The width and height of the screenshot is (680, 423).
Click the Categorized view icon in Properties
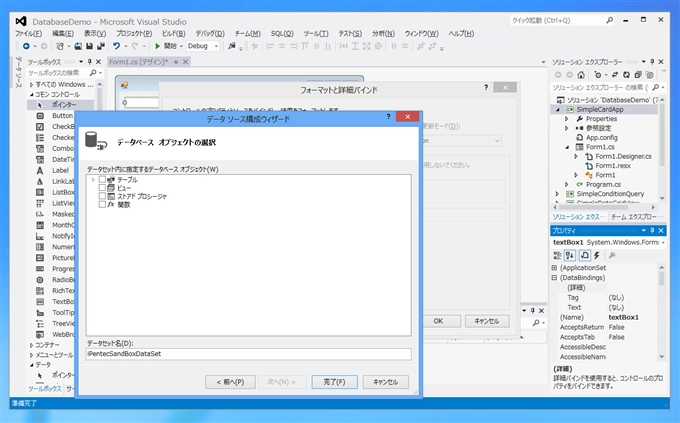(558, 256)
